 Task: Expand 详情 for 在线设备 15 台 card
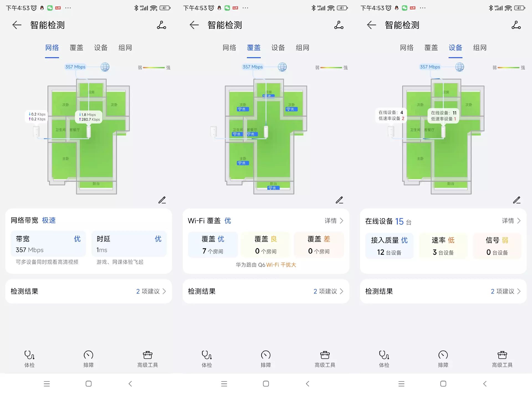point(511,221)
